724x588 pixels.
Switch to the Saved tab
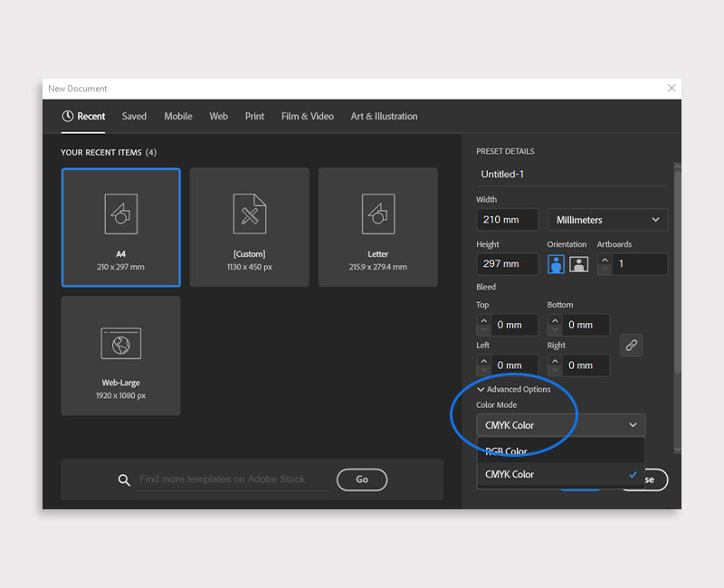click(134, 117)
